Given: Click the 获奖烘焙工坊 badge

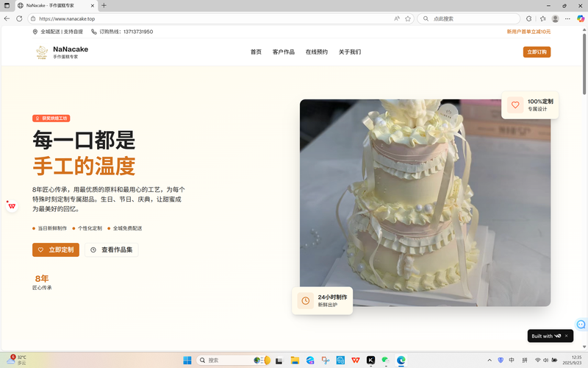Looking at the screenshot, I should pos(51,118).
